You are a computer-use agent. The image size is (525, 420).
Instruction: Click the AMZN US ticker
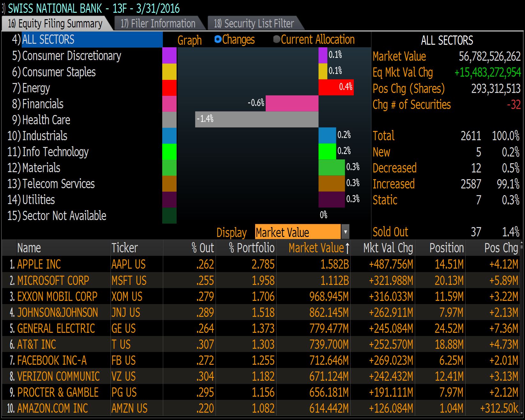(129, 408)
